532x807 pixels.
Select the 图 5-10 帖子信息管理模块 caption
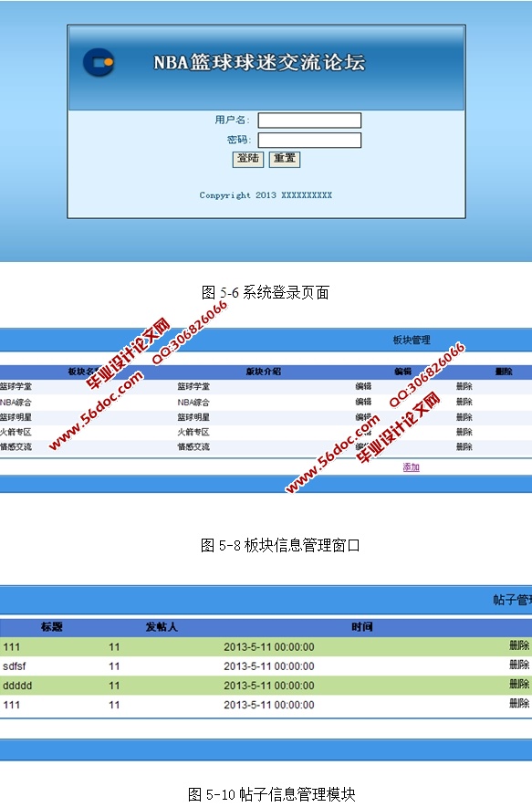pyautogui.click(x=272, y=794)
